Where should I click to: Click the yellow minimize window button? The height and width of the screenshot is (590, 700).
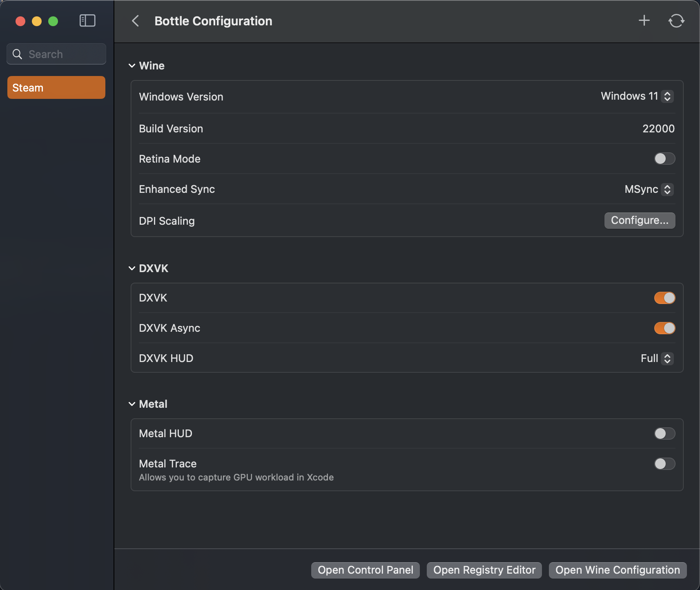click(37, 21)
